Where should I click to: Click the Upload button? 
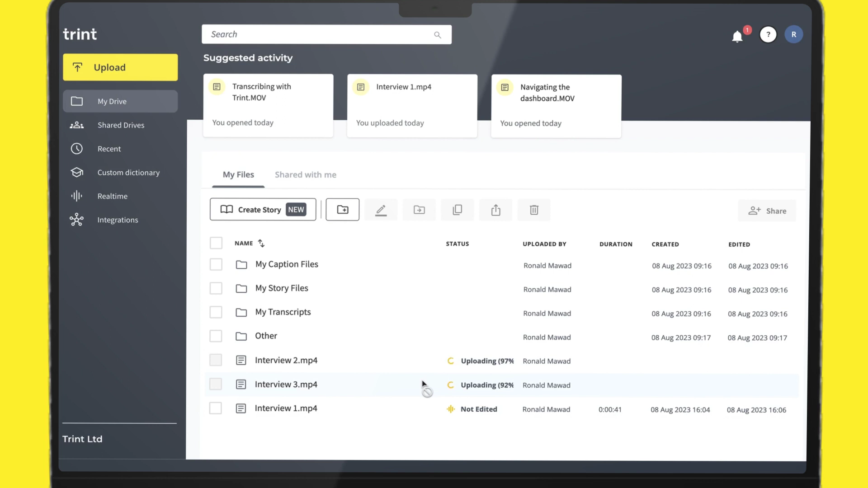[x=120, y=67]
